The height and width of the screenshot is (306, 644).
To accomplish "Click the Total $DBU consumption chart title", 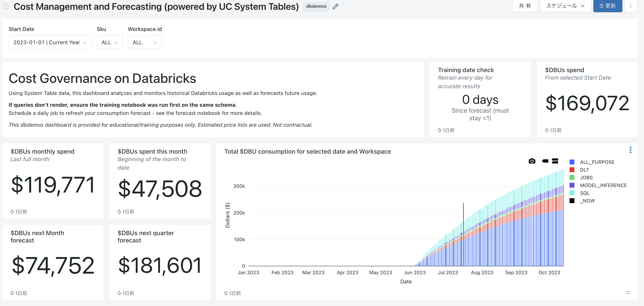I will (308, 151).
